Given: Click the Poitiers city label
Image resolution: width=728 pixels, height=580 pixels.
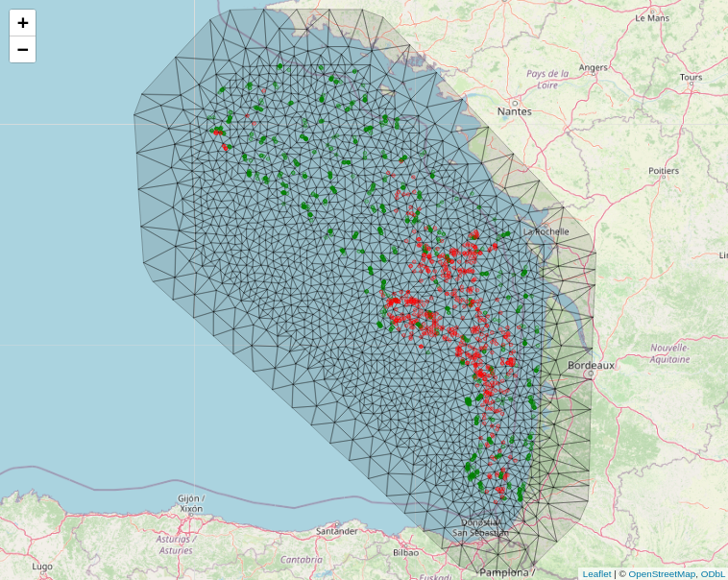Looking at the screenshot, I should (663, 170).
